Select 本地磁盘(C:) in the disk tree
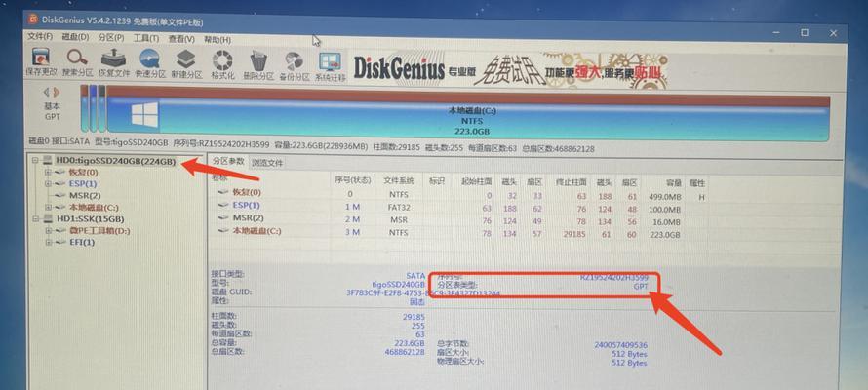The height and width of the screenshot is (390, 868). click(94, 208)
